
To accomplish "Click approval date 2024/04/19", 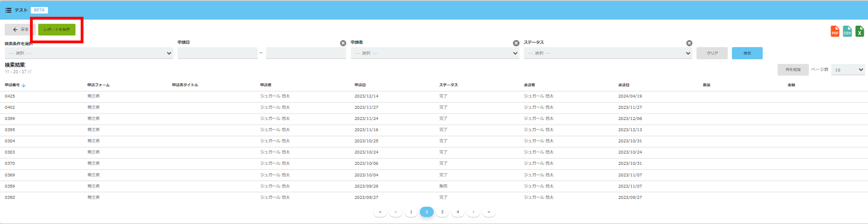I will point(630,96).
